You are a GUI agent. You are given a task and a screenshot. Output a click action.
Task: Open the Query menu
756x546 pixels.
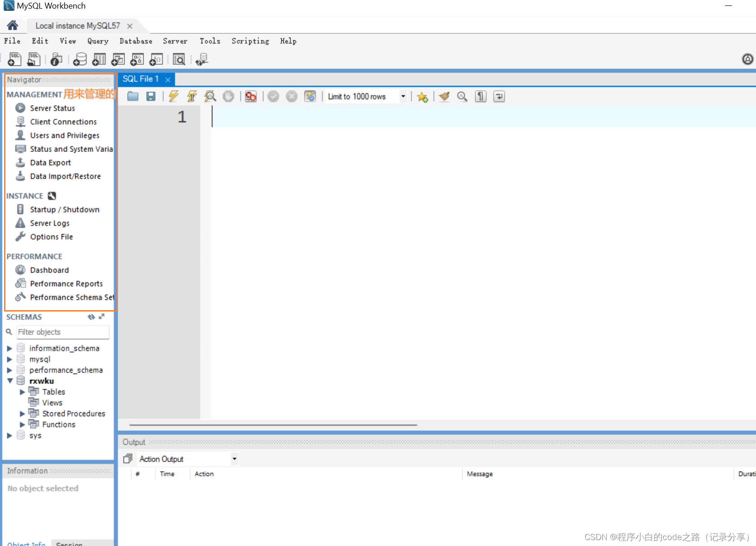(98, 41)
